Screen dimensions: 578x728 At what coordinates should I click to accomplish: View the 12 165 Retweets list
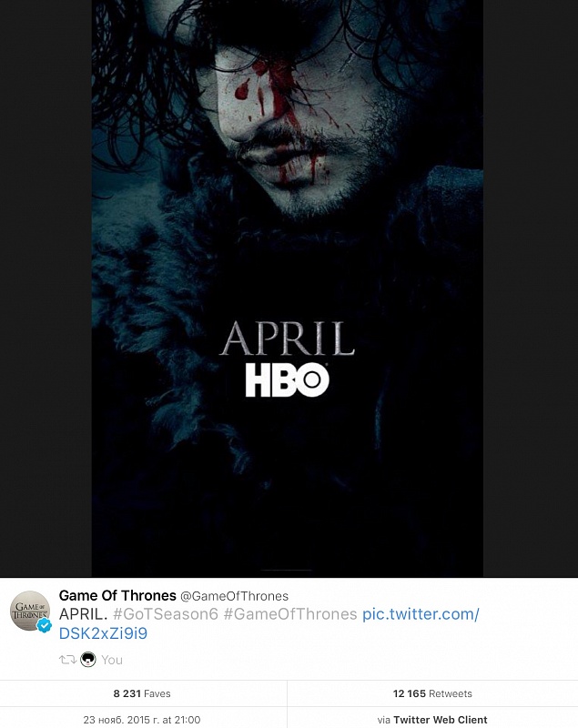click(432, 693)
